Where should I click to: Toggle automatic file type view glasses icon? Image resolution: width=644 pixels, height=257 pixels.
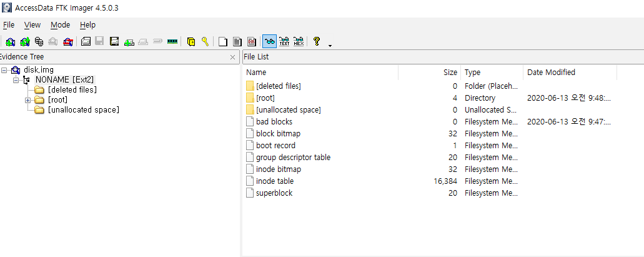coord(269,41)
